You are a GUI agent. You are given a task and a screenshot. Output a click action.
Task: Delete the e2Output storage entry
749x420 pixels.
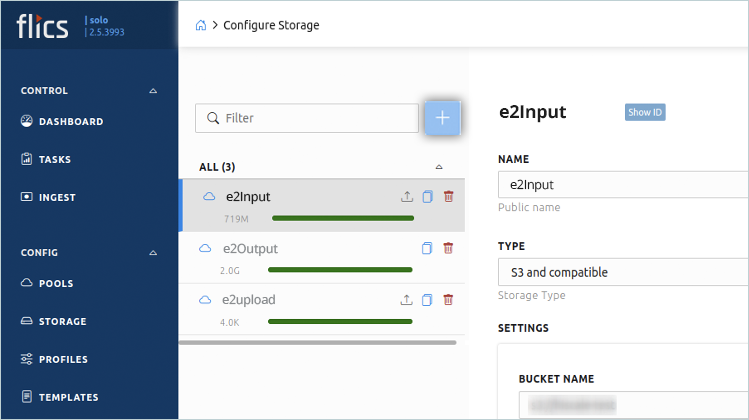pos(448,248)
